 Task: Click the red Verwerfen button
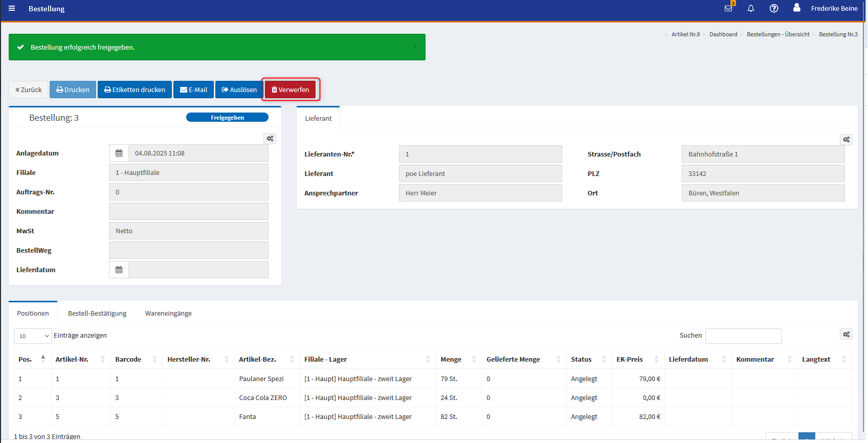tap(290, 90)
